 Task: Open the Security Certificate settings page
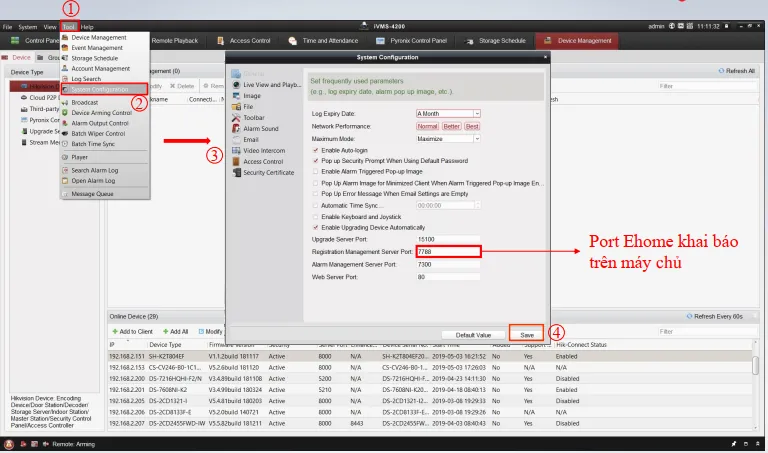268,172
